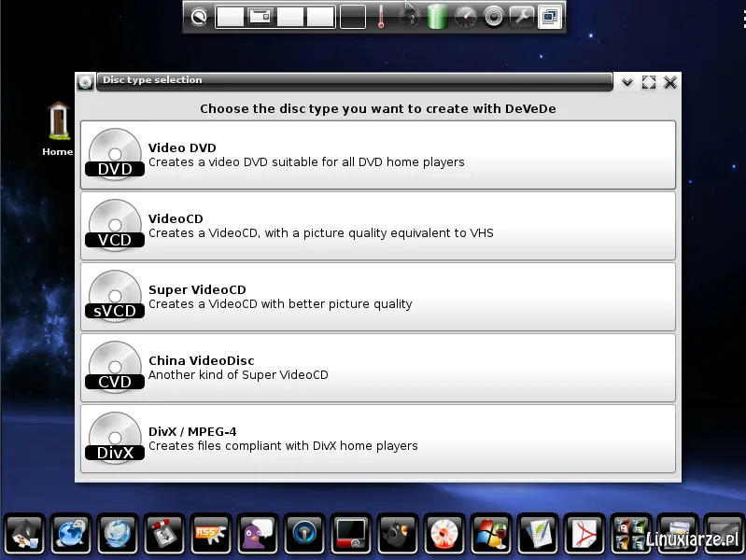Click the DeVeDe window menu icon

[x=86, y=82]
